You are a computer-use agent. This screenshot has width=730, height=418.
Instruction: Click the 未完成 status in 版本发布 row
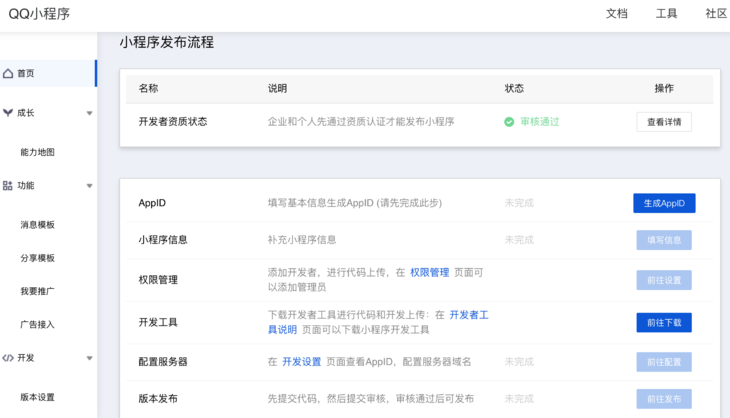pos(519,399)
